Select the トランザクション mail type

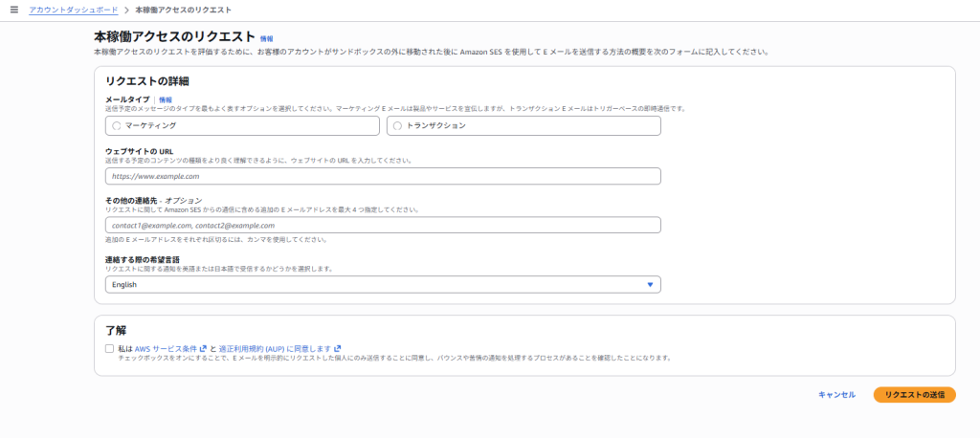pyautogui.click(x=396, y=125)
